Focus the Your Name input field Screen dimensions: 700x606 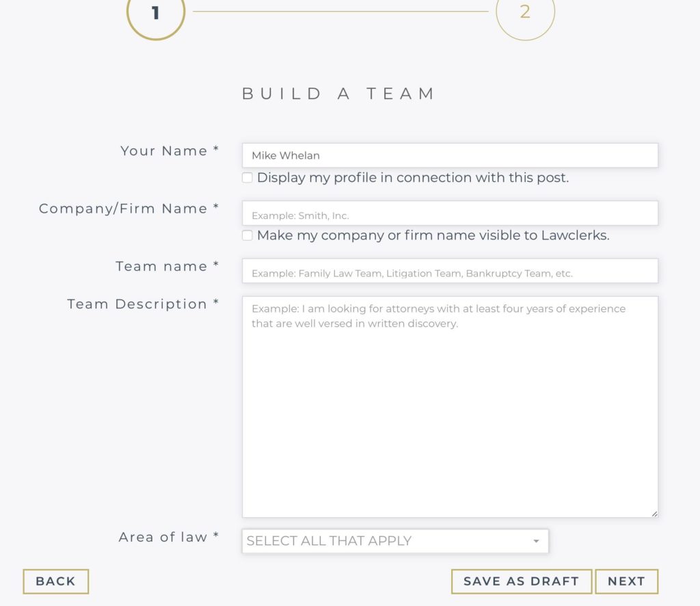pyautogui.click(x=450, y=155)
